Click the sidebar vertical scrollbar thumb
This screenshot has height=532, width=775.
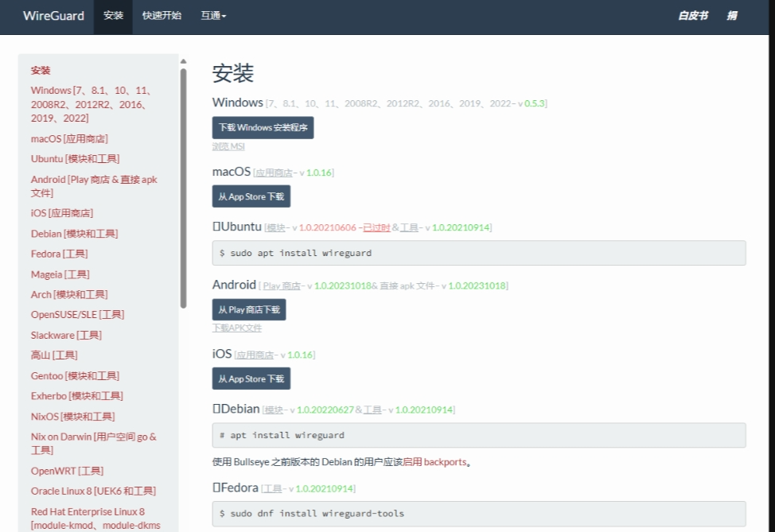point(183,188)
